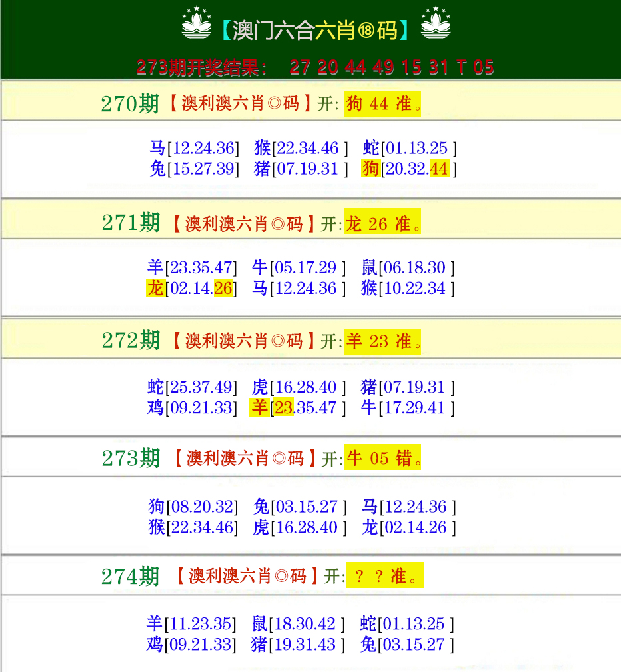The height and width of the screenshot is (672, 621).
Task: Select 鸡[09.21.33] in the 274期 list
Action: coord(191,645)
